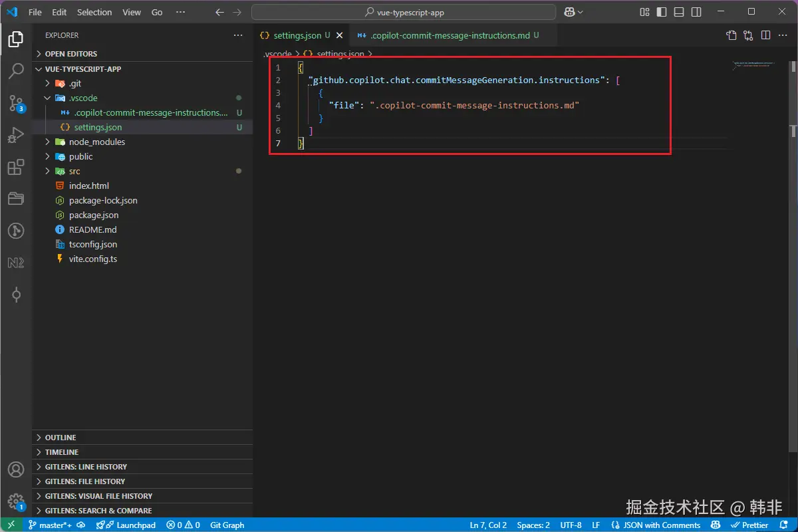Toggle the bottom panel layout button
Screen dimensions: 798x532
coord(679,12)
